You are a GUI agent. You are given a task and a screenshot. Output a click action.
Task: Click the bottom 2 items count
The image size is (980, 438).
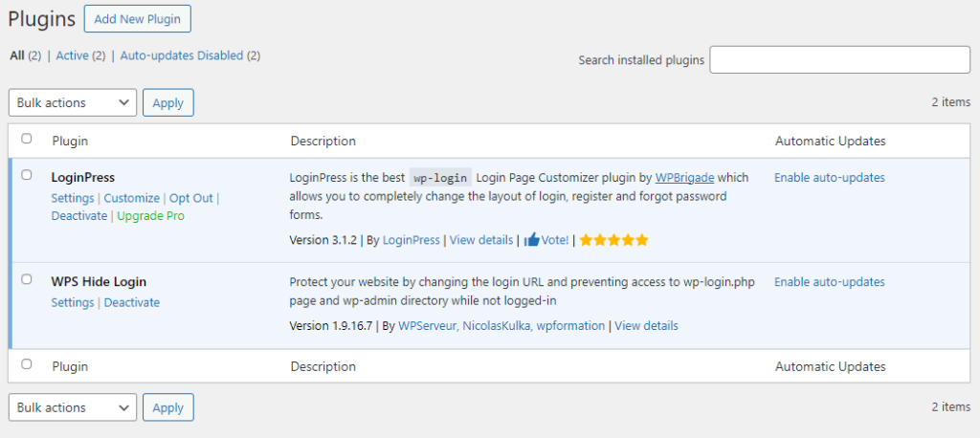tap(950, 406)
